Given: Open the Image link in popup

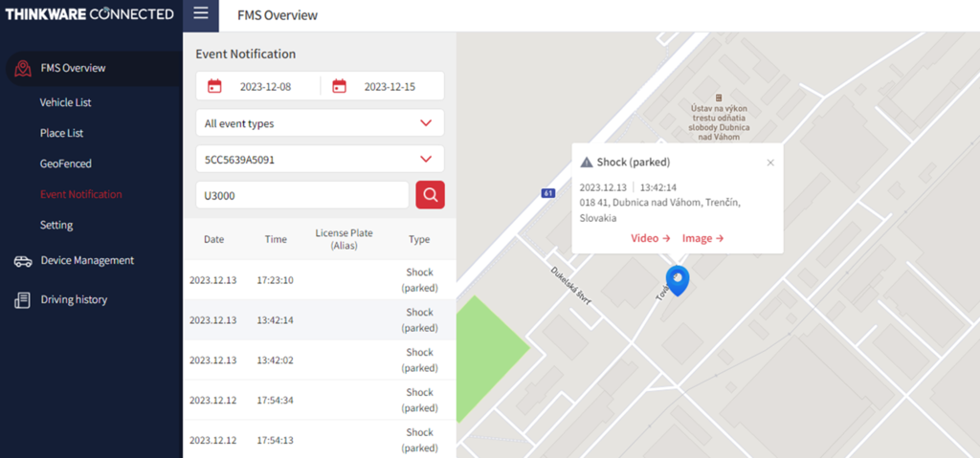Looking at the screenshot, I should [702, 238].
